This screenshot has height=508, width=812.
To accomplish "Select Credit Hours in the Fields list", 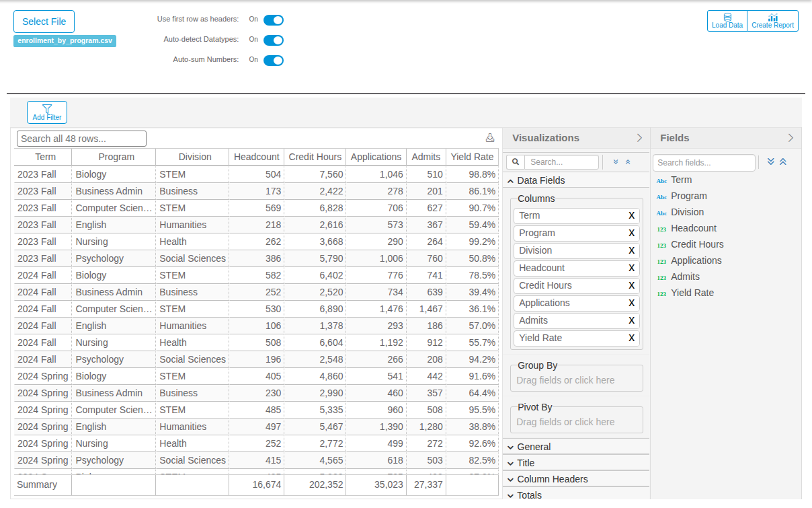I will coord(697,245).
